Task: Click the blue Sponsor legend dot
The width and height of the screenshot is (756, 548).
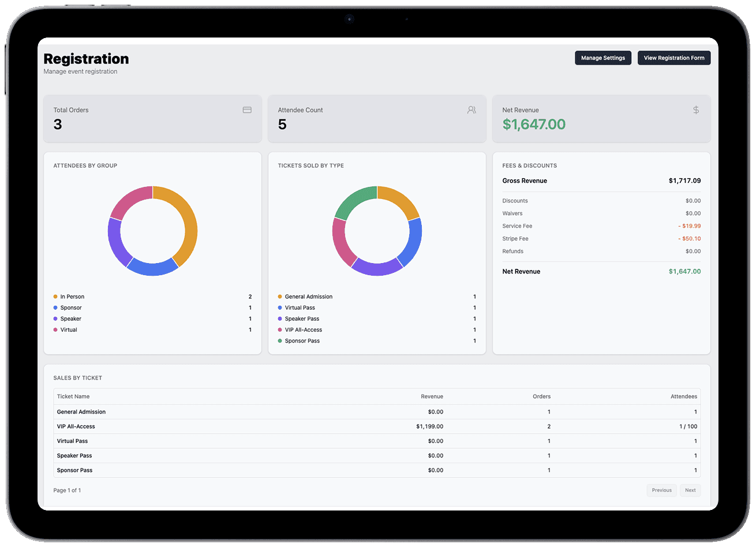Action: (x=55, y=307)
